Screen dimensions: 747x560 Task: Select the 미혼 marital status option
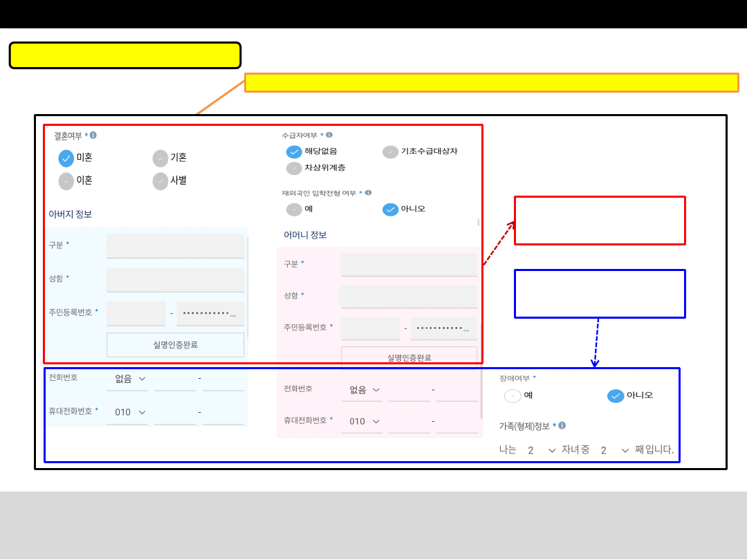pyautogui.click(x=66, y=158)
